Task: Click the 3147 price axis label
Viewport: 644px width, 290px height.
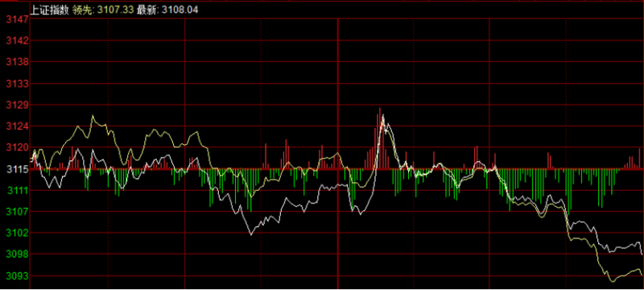Action: 17,19
